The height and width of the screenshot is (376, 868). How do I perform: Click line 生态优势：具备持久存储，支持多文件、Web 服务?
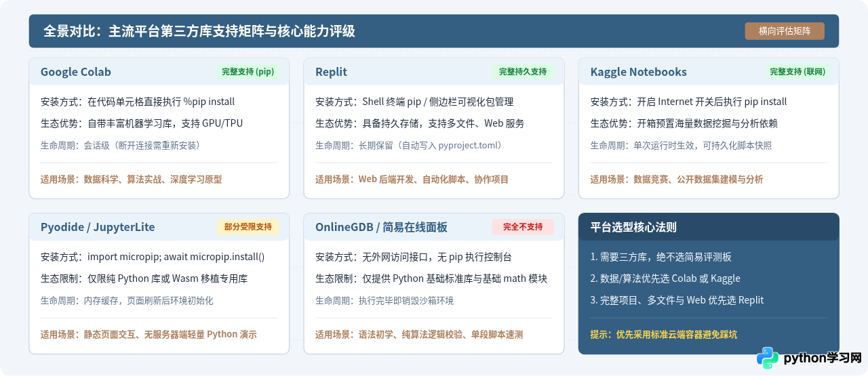tap(420, 123)
